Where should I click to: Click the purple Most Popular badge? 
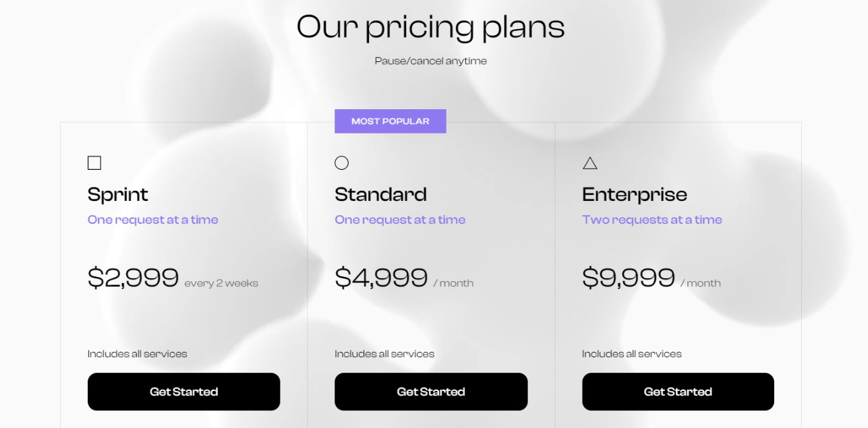(390, 121)
